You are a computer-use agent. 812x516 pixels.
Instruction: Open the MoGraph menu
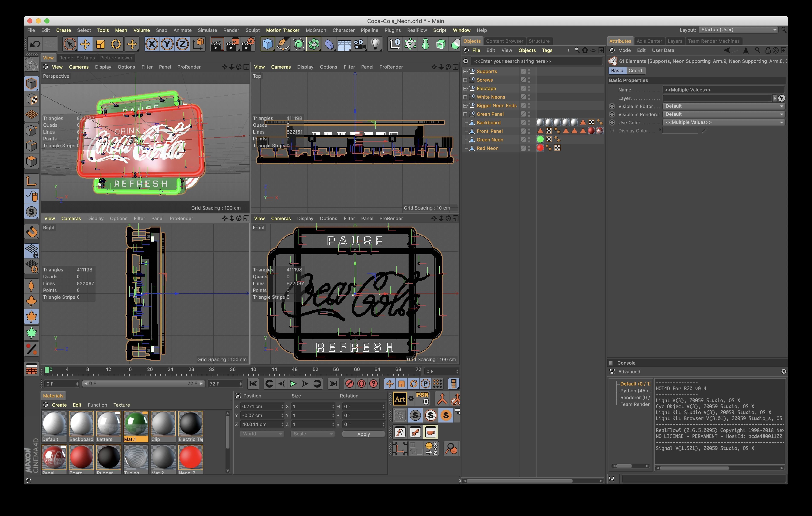point(316,30)
